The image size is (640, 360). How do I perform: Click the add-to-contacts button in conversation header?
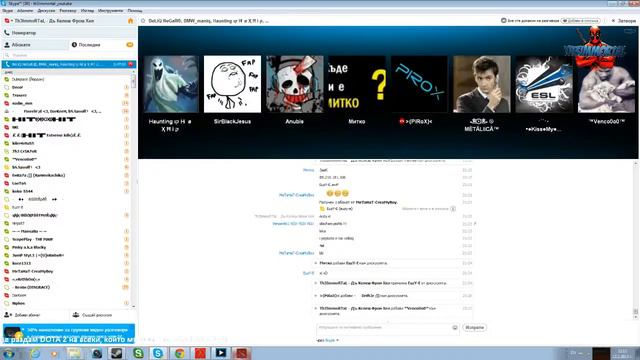pos(581,20)
